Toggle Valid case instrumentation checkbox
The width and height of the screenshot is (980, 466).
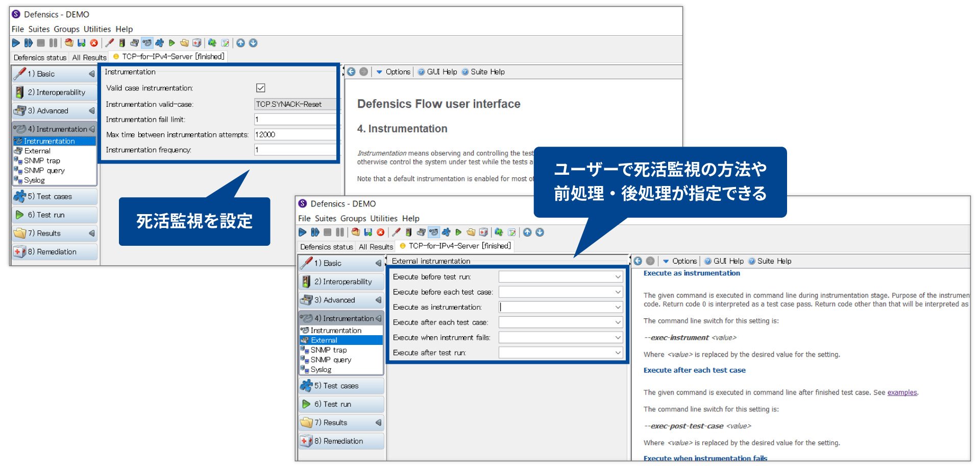point(260,88)
